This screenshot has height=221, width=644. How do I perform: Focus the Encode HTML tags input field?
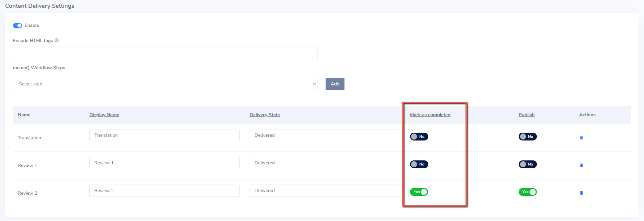[x=165, y=53]
